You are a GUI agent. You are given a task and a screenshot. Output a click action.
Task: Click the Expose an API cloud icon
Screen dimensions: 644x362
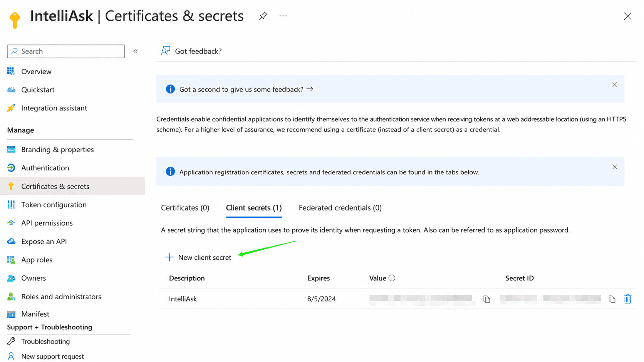pos(11,241)
